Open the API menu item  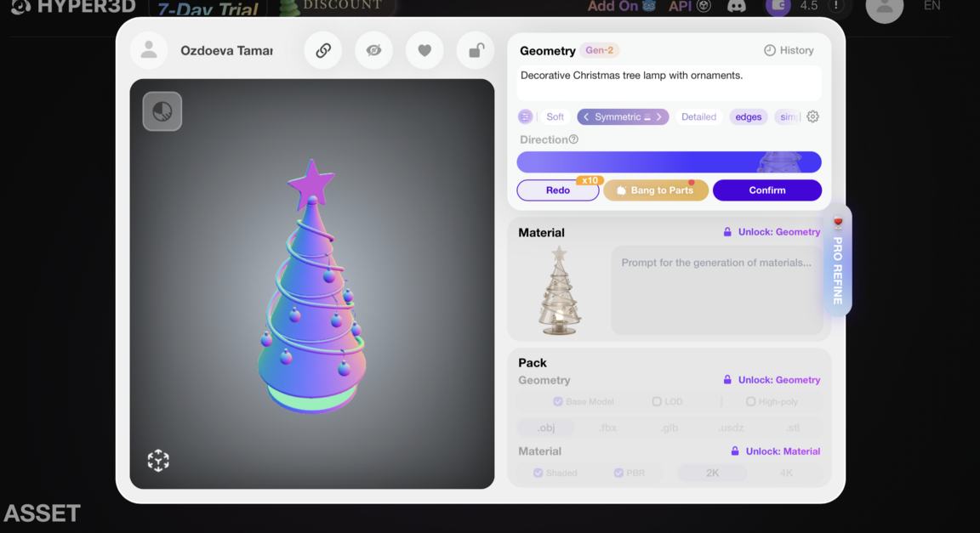pyautogui.click(x=689, y=6)
